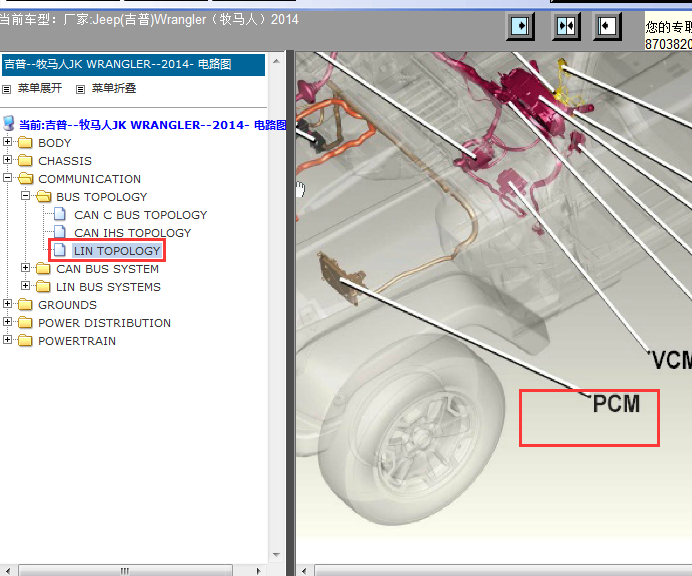Click the 菜单折叠 collapse menu link
This screenshot has width=692, height=576.
pos(114,88)
